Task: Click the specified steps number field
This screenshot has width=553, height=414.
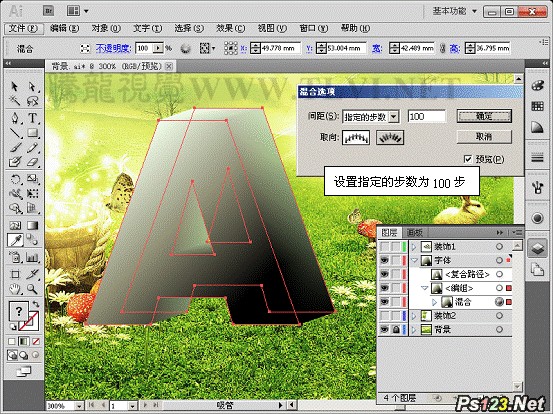Action: tap(427, 116)
